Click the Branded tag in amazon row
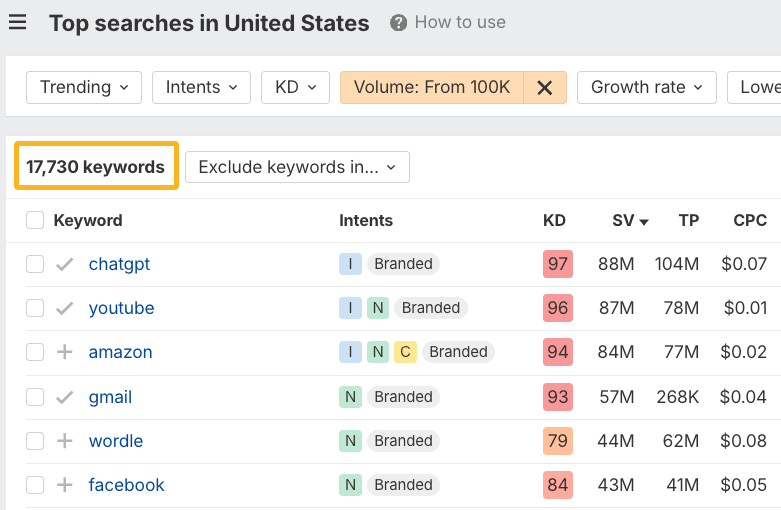Image resolution: width=781 pixels, height=510 pixels. (459, 352)
